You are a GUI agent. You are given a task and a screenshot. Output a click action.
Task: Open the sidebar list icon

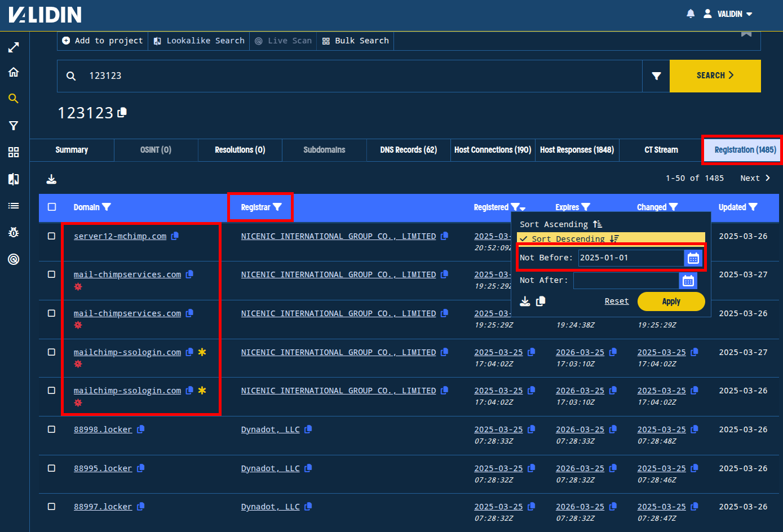pyautogui.click(x=14, y=206)
